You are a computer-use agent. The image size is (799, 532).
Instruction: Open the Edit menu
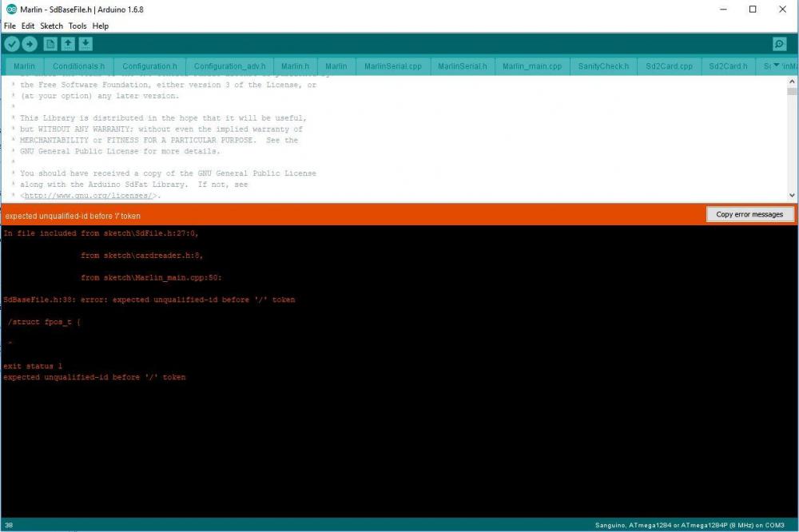[x=28, y=26]
